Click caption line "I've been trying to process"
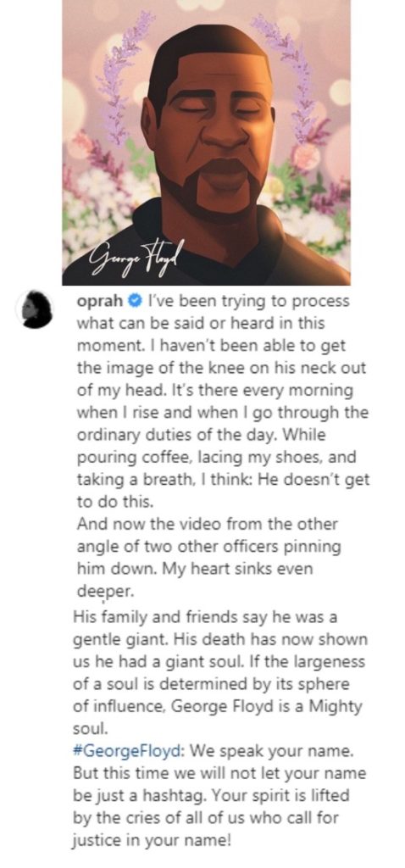Viewport: 405px width, 868px height. coord(247,303)
